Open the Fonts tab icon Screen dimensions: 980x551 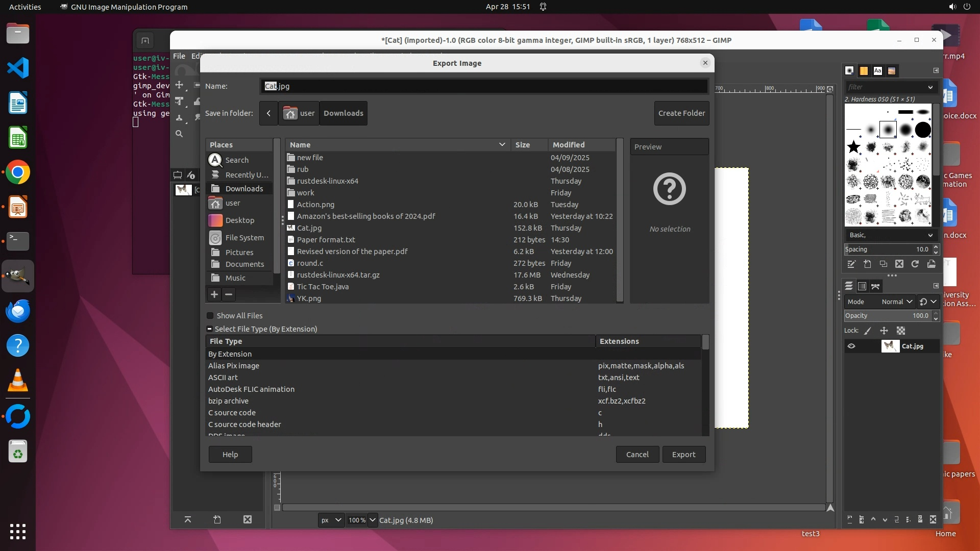(877, 71)
